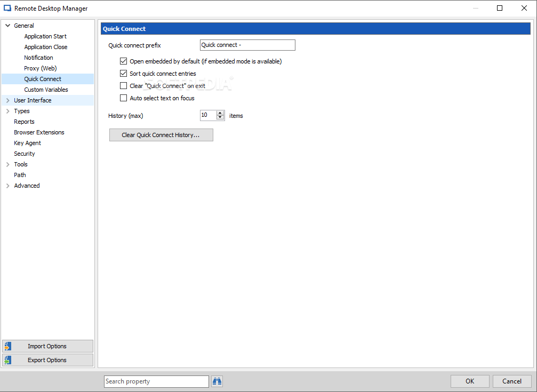Maximize the Remote Desktop Manager window
537x392 pixels.
pos(500,8)
